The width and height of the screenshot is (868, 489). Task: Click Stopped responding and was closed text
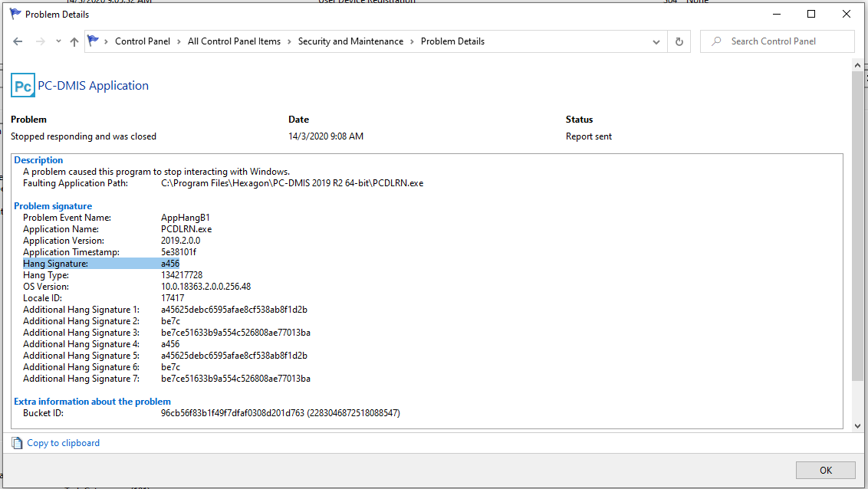pos(84,136)
